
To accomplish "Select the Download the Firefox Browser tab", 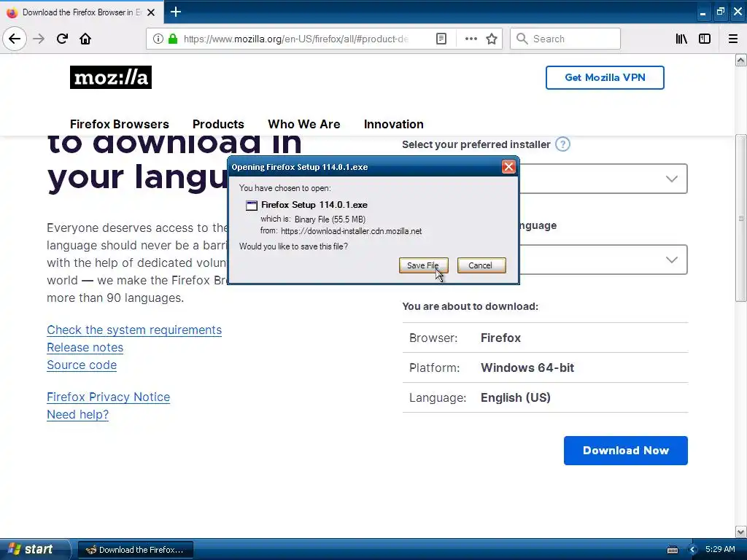I will click(x=82, y=12).
